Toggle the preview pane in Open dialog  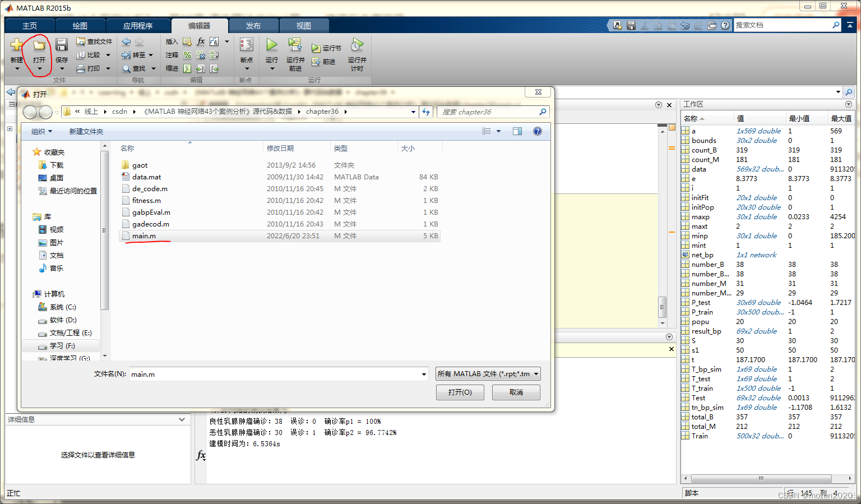(517, 131)
